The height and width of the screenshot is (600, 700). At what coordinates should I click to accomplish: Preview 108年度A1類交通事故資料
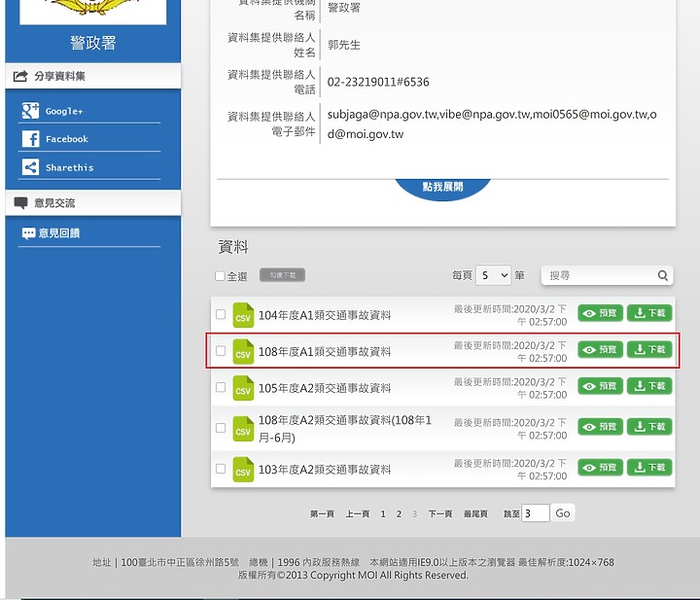pos(600,349)
